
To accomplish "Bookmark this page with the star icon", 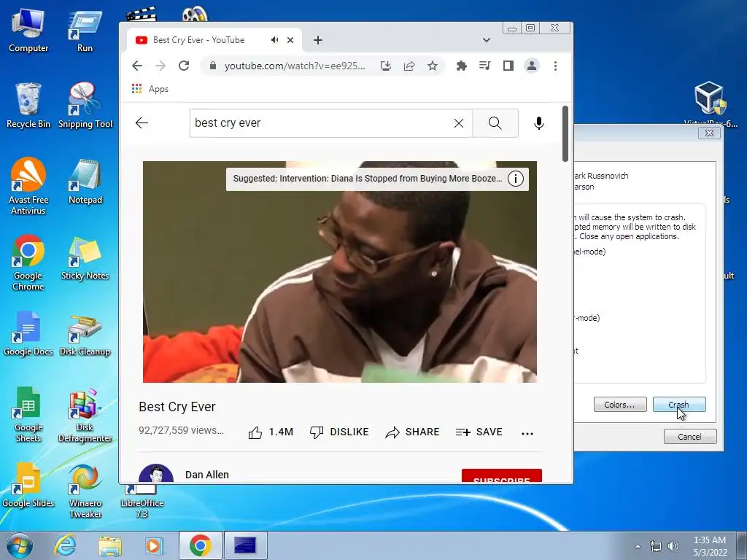I will (x=433, y=66).
